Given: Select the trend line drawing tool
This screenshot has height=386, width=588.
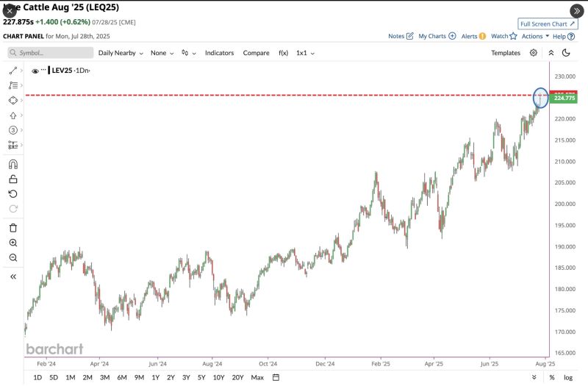Looking at the screenshot, I should 13,71.
